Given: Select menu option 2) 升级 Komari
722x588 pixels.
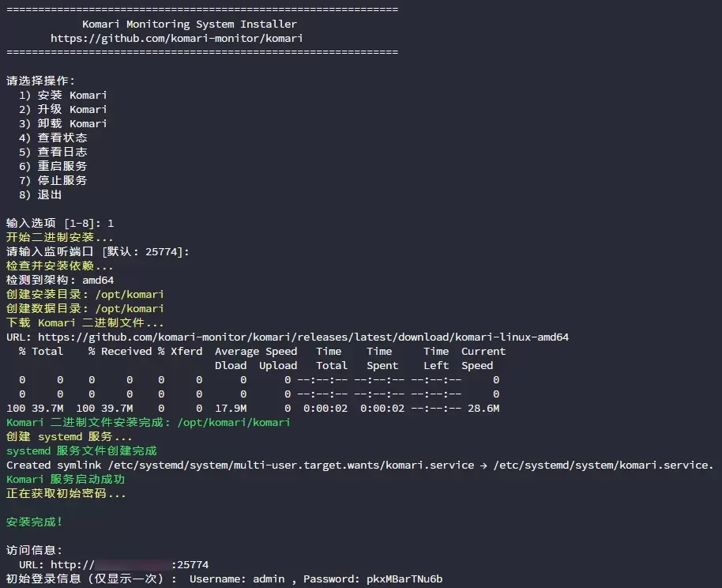Looking at the screenshot, I should click(63, 110).
